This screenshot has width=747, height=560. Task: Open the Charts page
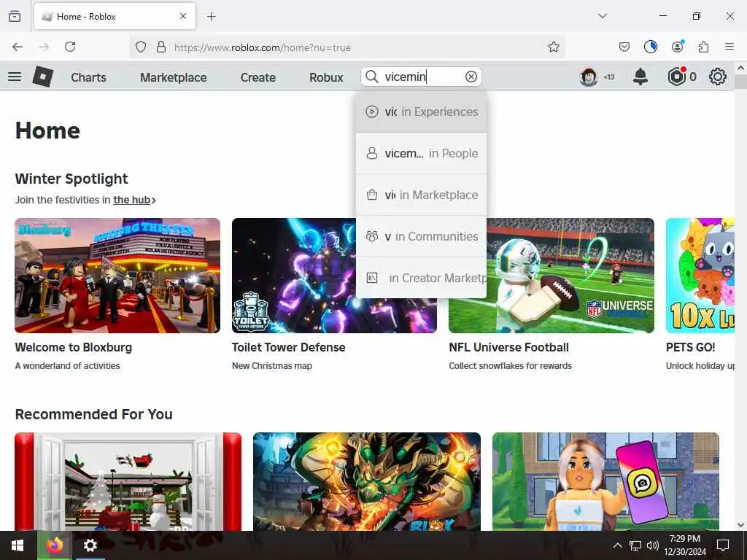click(88, 77)
